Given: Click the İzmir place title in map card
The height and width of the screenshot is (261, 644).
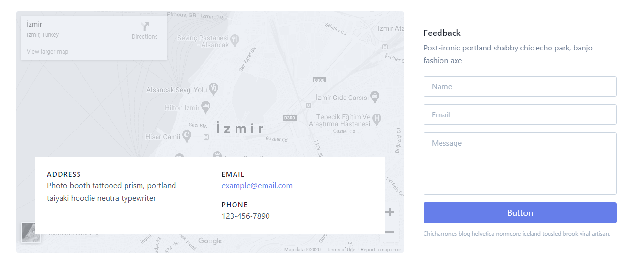Looking at the screenshot, I should [34, 24].
